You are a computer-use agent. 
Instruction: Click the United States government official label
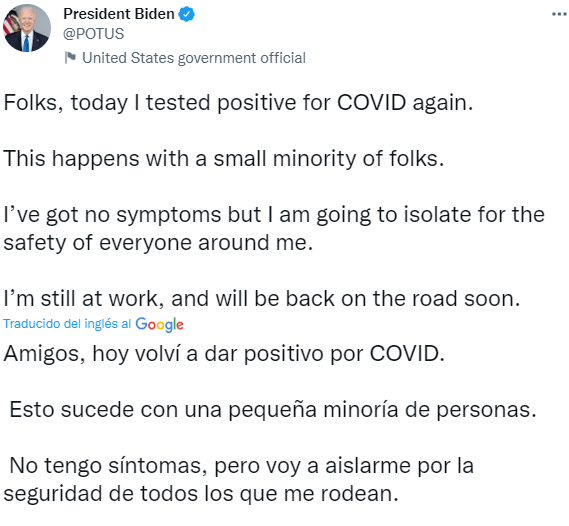point(194,58)
